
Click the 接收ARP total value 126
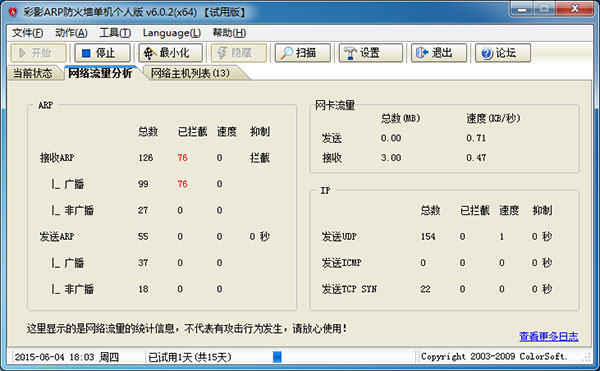[x=146, y=158]
